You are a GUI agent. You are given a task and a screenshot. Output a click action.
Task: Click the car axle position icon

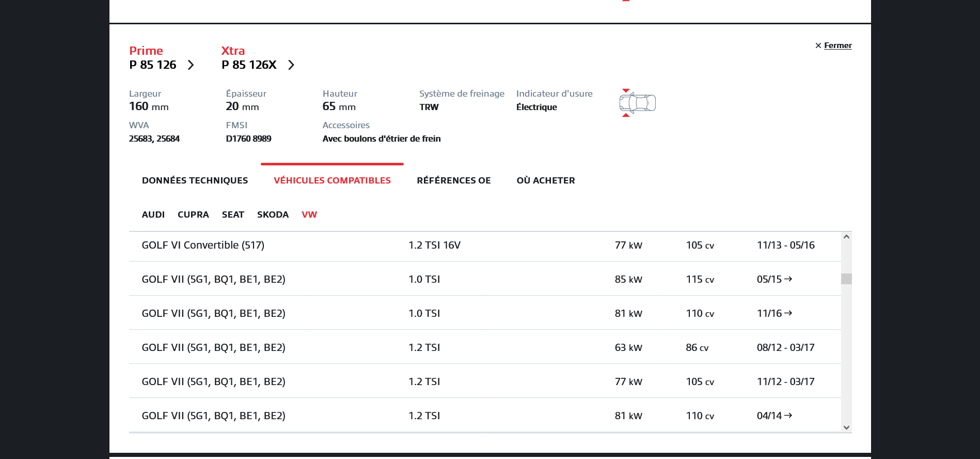coord(638,103)
